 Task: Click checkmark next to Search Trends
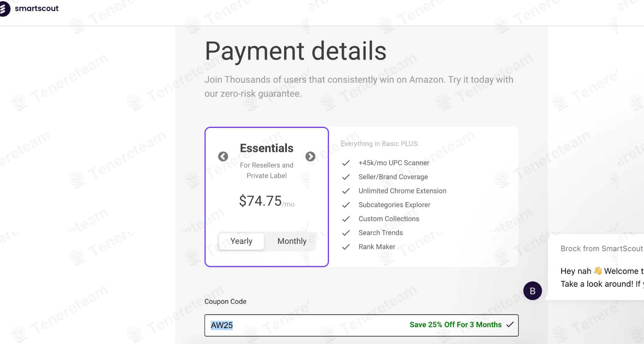pos(346,233)
